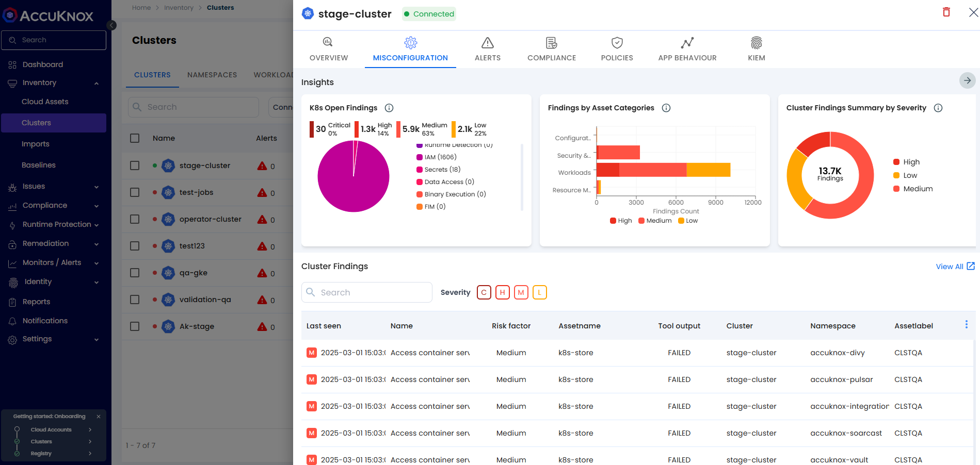The image size is (980, 465).
Task: Open the Namespaces tab
Action: (x=212, y=75)
